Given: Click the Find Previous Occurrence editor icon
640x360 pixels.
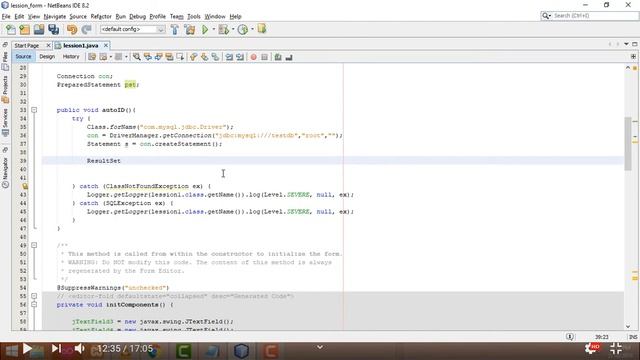Looking at the screenshot, I should point(147,57).
